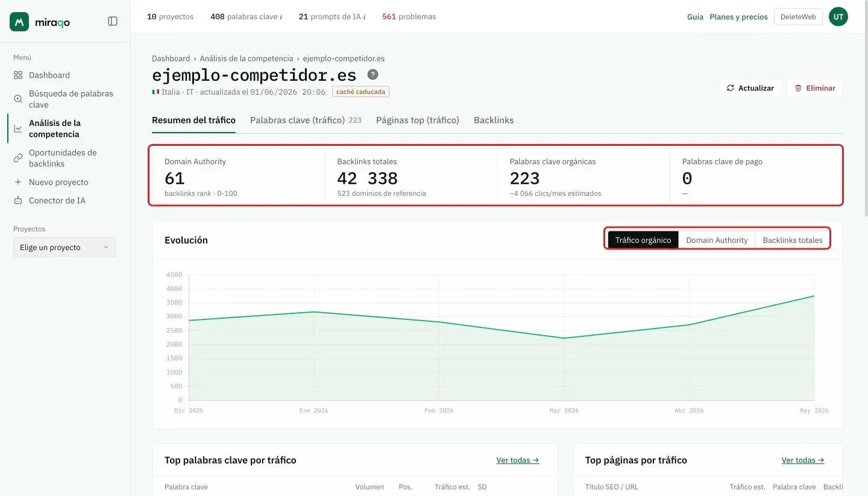Switch chart to Backlinks totales
Image resolution: width=868 pixels, height=496 pixels.
pyautogui.click(x=793, y=240)
